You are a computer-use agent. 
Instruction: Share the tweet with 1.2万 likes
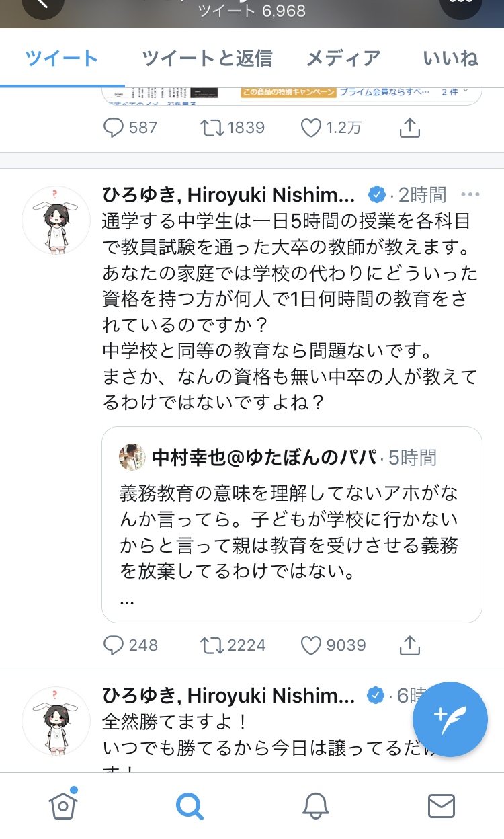pos(410,127)
